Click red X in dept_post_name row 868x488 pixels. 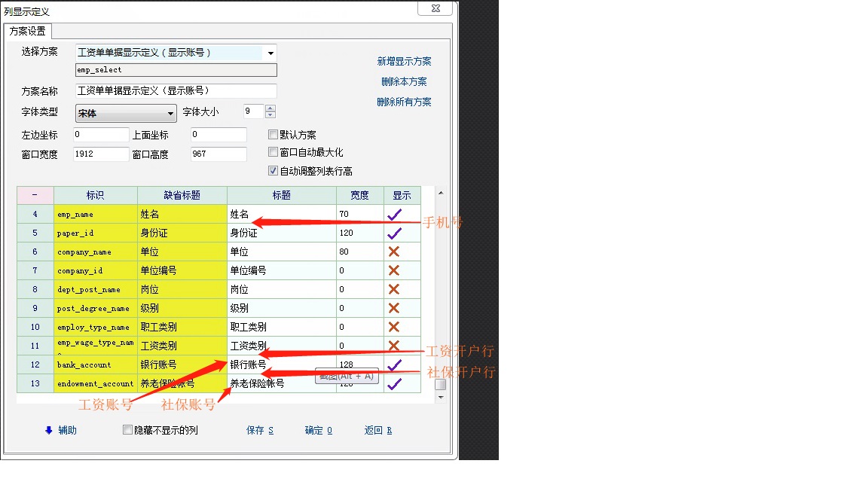point(394,290)
